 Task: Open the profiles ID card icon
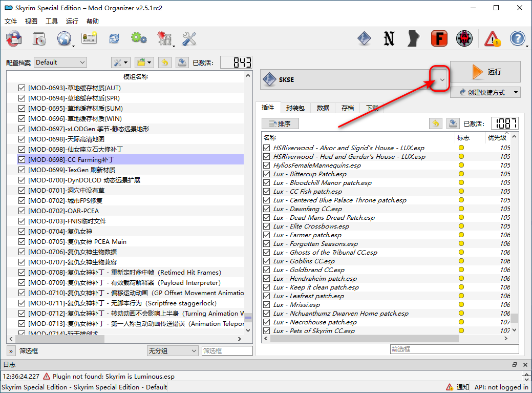[89, 39]
